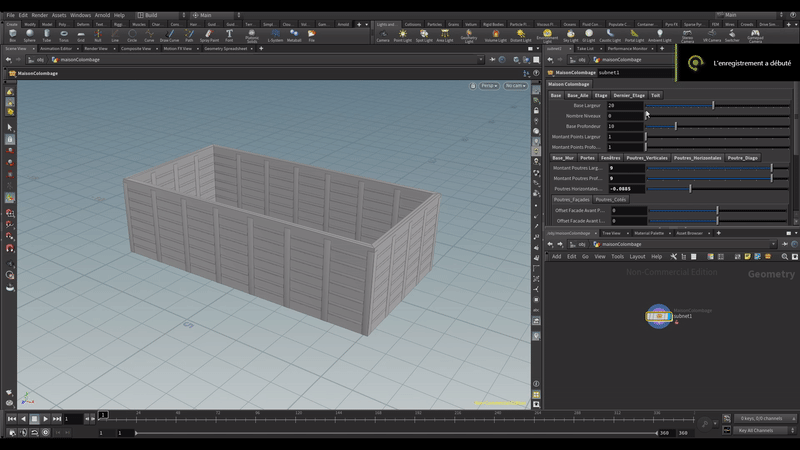Jump to the first frame
800x450 pixels.
(11, 419)
